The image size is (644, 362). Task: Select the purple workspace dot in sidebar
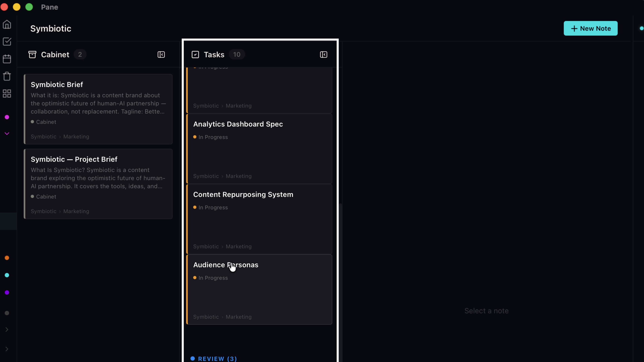(x=7, y=292)
